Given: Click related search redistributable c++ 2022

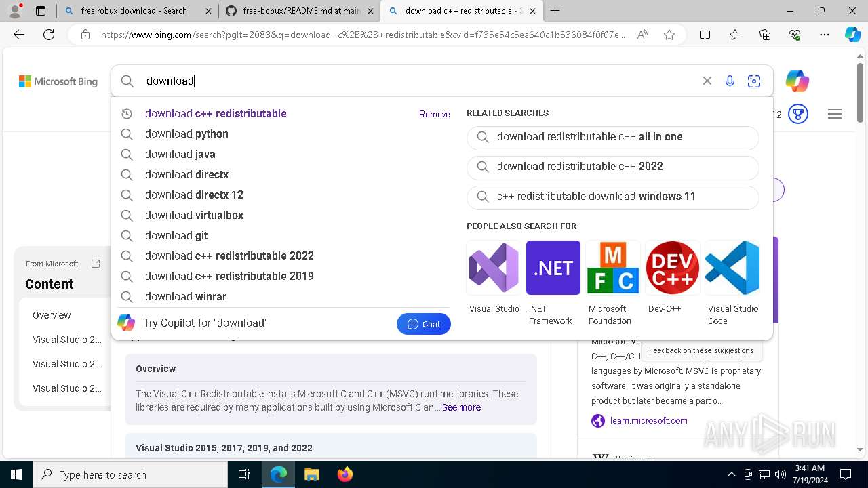Looking at the screenshot, I should [613, 167].
